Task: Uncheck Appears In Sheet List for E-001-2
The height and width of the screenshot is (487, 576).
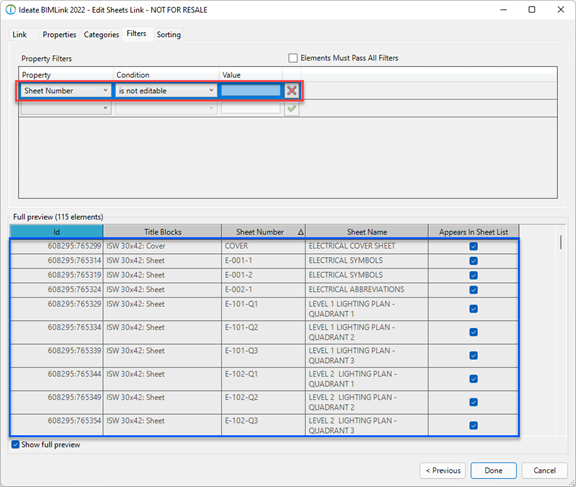Action: click(x=474, y=275)
